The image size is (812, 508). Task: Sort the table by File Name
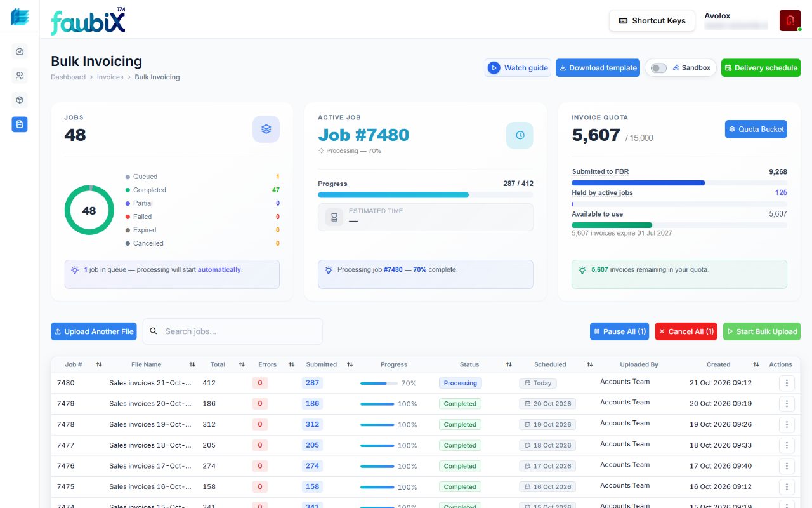pyautogui.click(x=192, y=364)
